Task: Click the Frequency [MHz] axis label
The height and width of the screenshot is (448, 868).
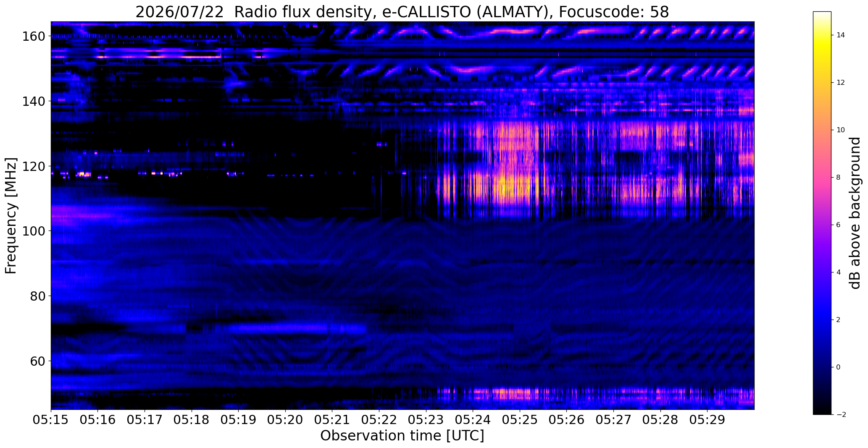Action: (x=11, y=215)
